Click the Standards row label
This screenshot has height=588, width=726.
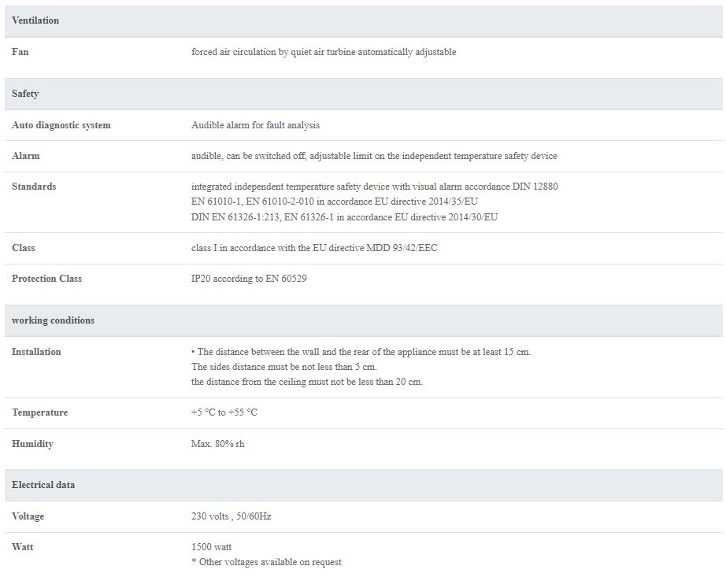(34, 187)
